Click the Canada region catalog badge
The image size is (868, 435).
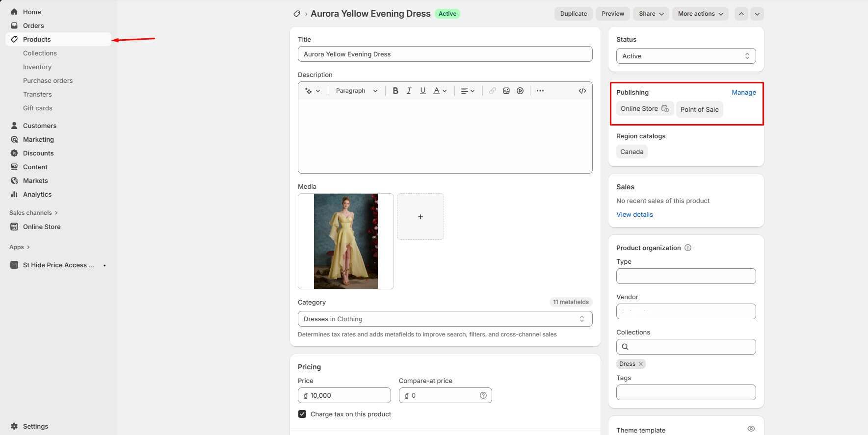(631, 152)
